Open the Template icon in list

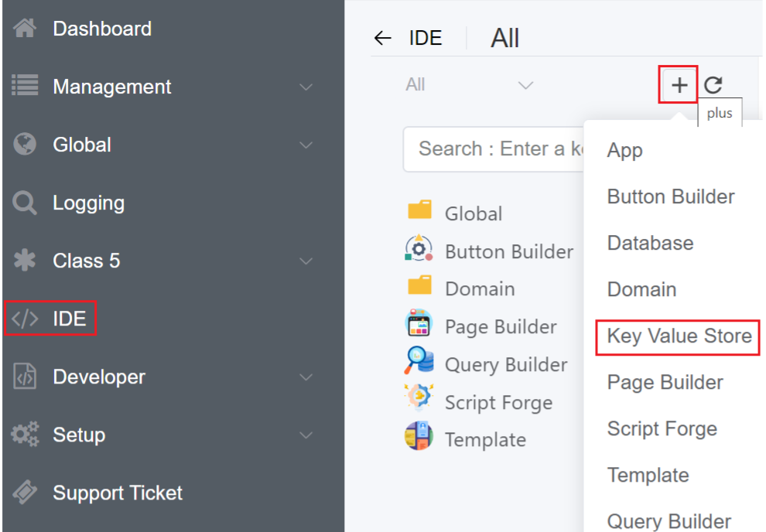[419, 437]
